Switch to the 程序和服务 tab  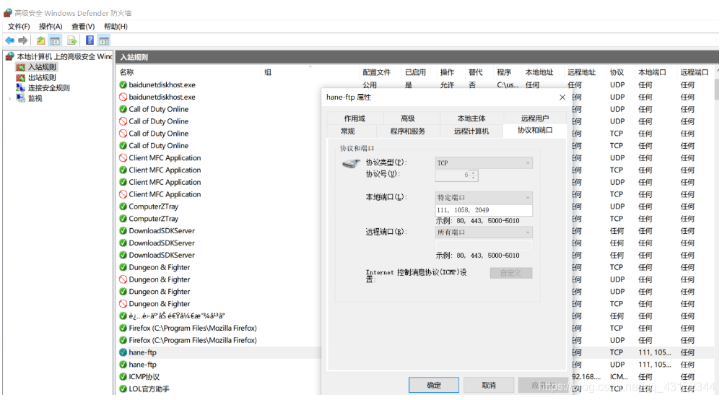(x=408, y=131)
